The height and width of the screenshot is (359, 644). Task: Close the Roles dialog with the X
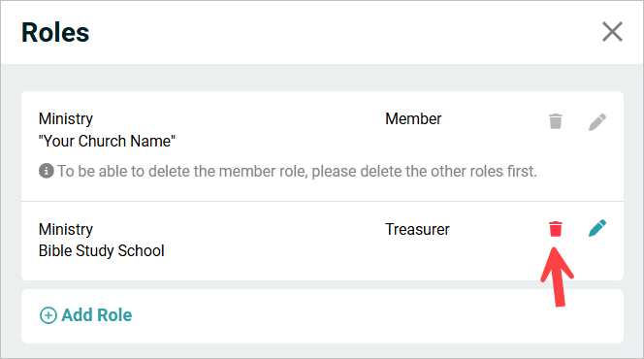(612, 32)
